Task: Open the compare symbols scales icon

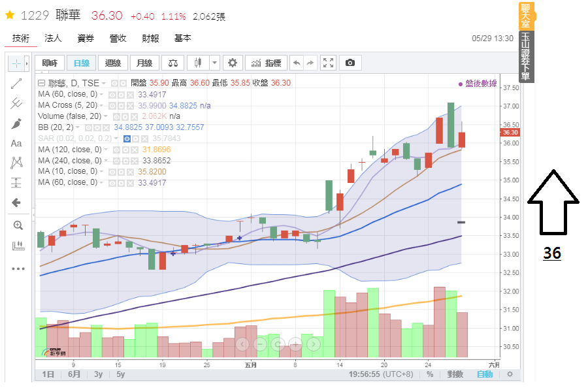Action: tap(173, 63)
